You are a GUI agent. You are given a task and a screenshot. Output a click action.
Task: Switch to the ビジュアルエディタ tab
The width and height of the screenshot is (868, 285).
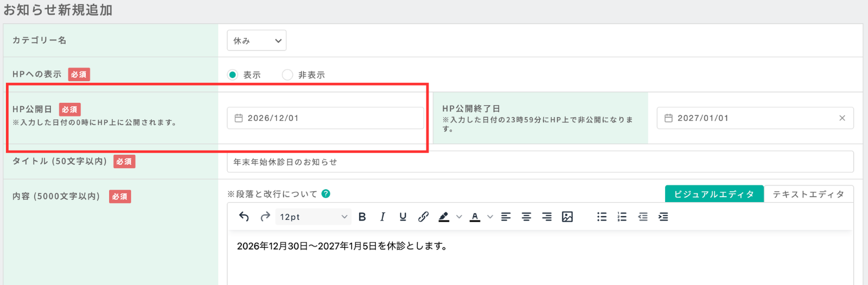click(714, 194)
